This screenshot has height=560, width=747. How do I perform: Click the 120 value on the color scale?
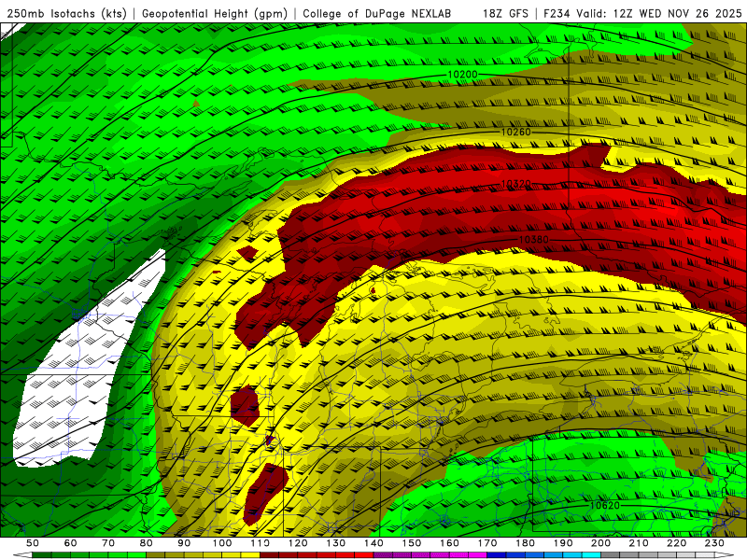pos(298,543)
